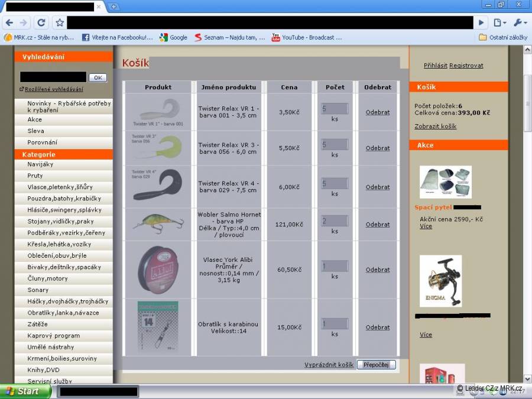Remove Twister Relax VR 3 via Odebrat
Screen dimensions: 532x399
378,148
